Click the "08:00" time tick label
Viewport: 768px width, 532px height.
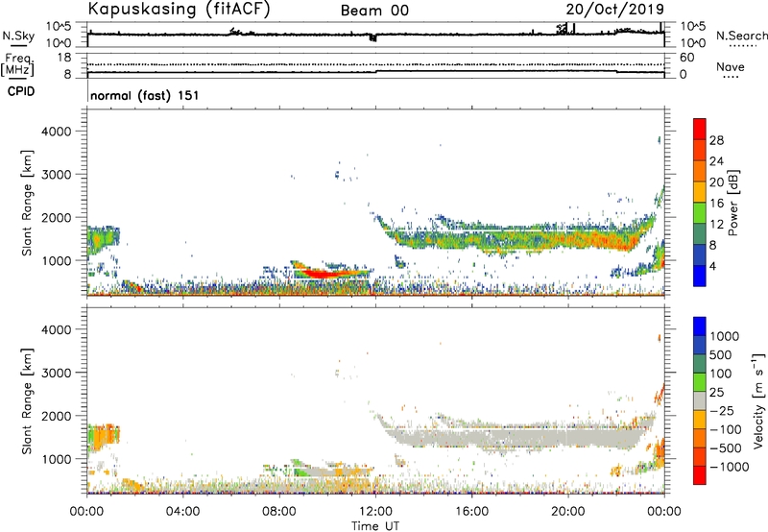coord(278,512)
